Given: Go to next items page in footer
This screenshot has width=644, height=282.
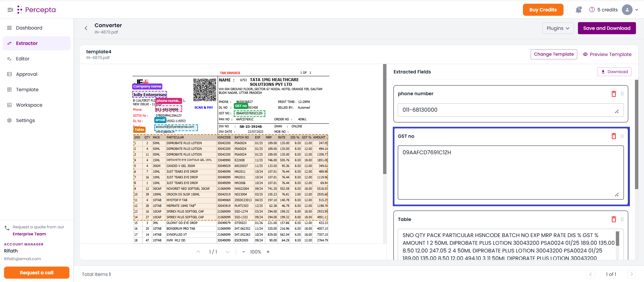Looking at the screenshot, I should [632, 274].
